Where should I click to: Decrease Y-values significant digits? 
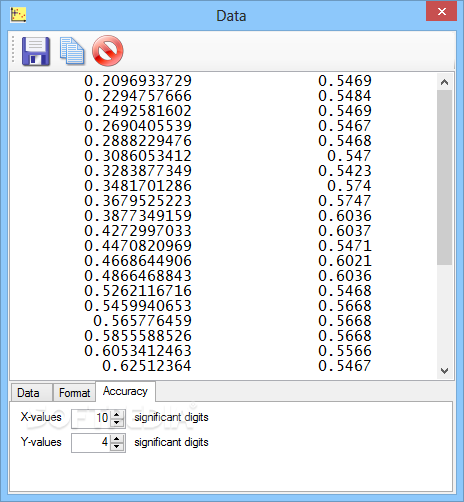click(x=117, y=447)
